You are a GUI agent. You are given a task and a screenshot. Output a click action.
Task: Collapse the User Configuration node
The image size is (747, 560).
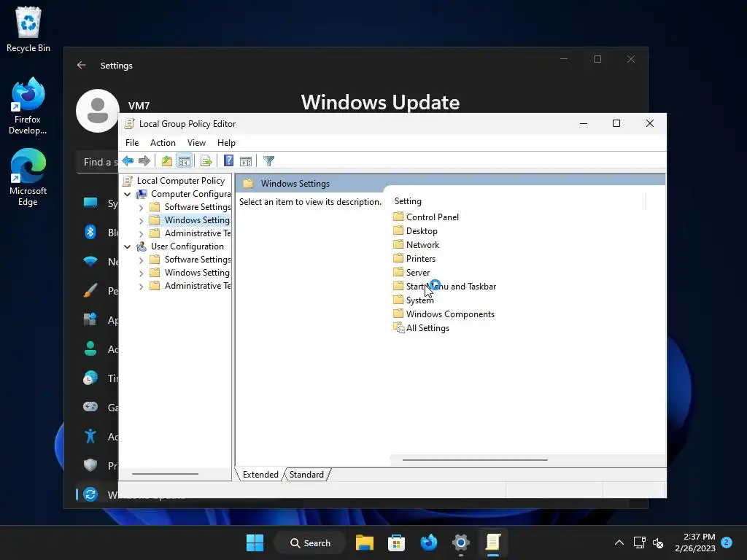click(x=127, y=246)
